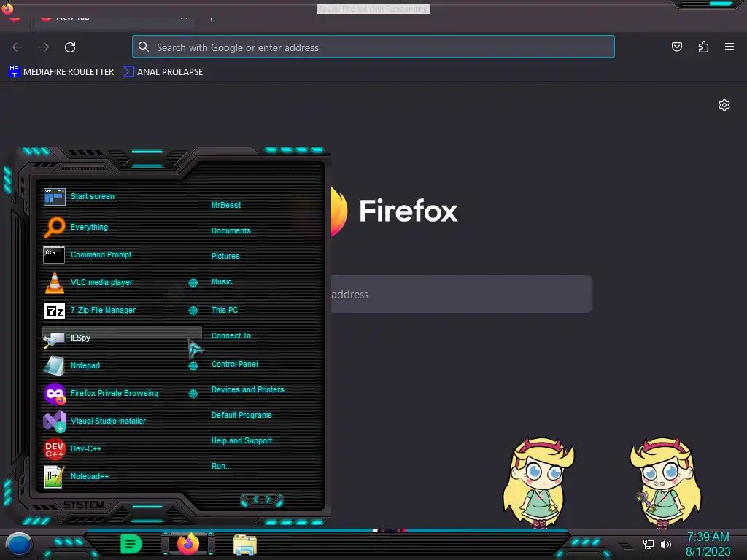Launch ILSpy from the start menu
Viewport: 747px width, 560px height.
122,338
